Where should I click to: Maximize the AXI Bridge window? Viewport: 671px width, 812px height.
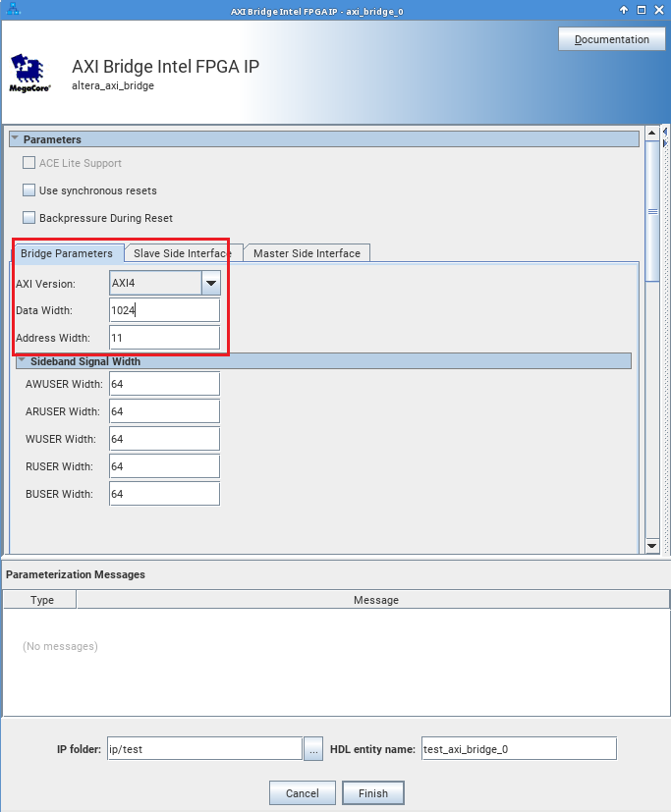pos(642,9)
